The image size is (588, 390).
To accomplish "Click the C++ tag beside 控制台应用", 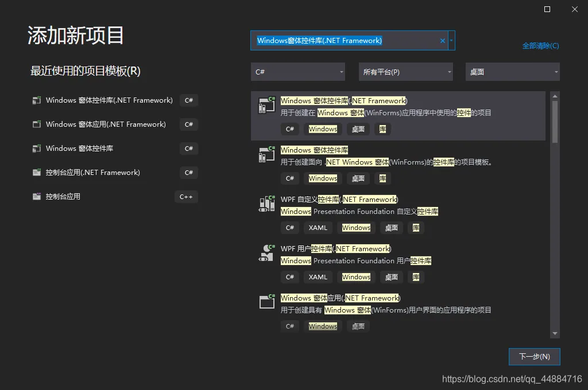I will (x=186, y=197).
